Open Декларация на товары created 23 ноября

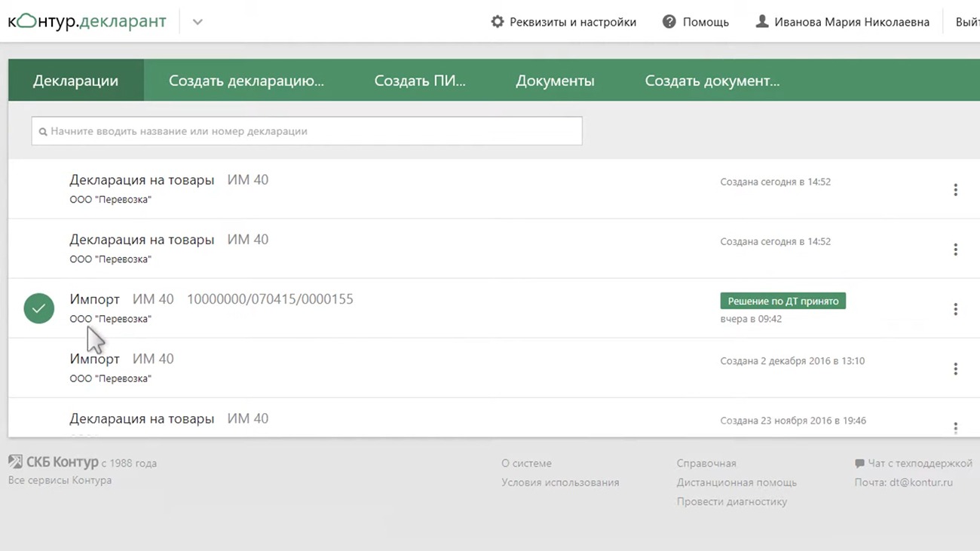142,419
